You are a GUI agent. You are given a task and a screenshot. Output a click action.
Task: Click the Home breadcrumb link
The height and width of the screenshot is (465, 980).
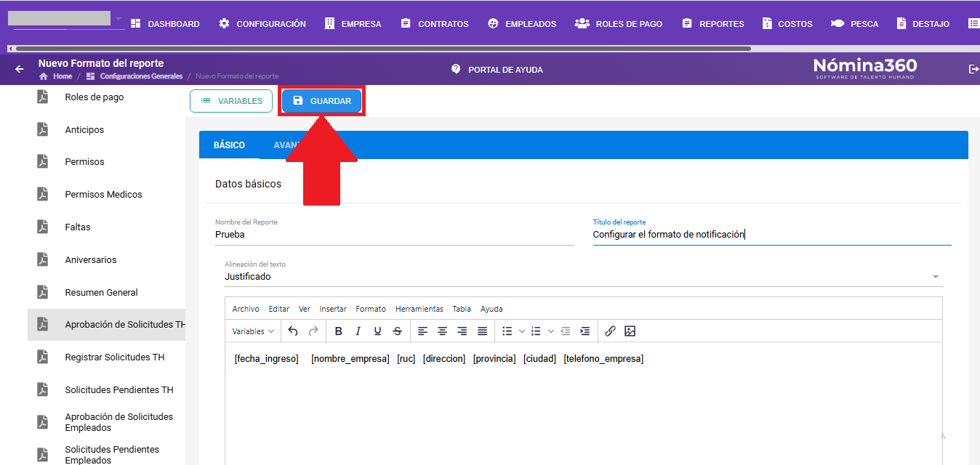point(56,76)
